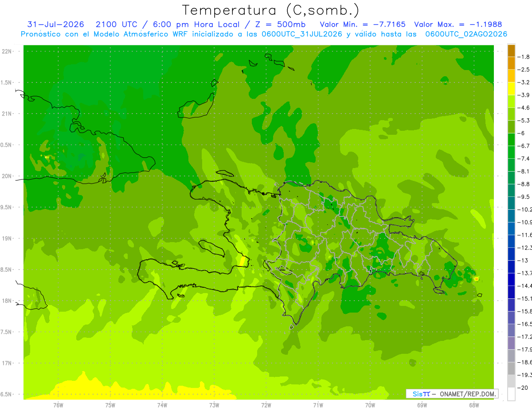Click the '-2.5' colorbar value
532x411 pixels.
(524, 70)
